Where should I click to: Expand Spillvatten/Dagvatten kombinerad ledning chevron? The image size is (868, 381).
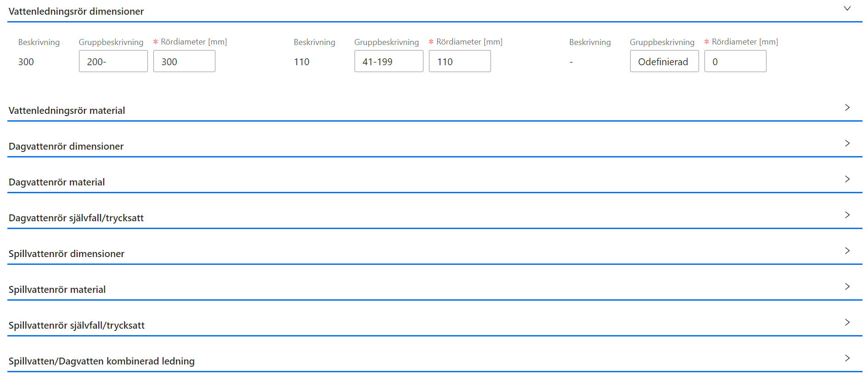[847, 358]
